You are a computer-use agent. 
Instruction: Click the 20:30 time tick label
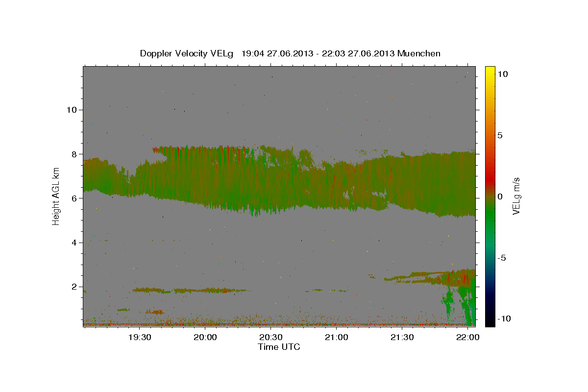[270, 337]
